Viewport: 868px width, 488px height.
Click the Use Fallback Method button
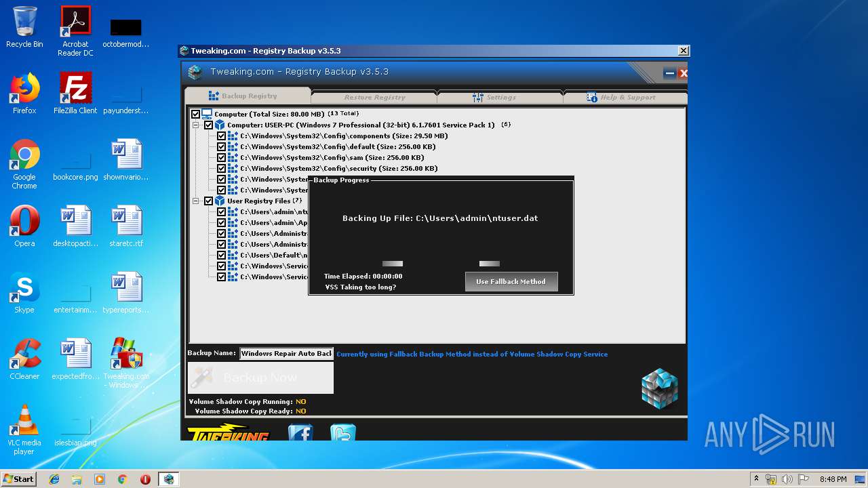[511, 281]
